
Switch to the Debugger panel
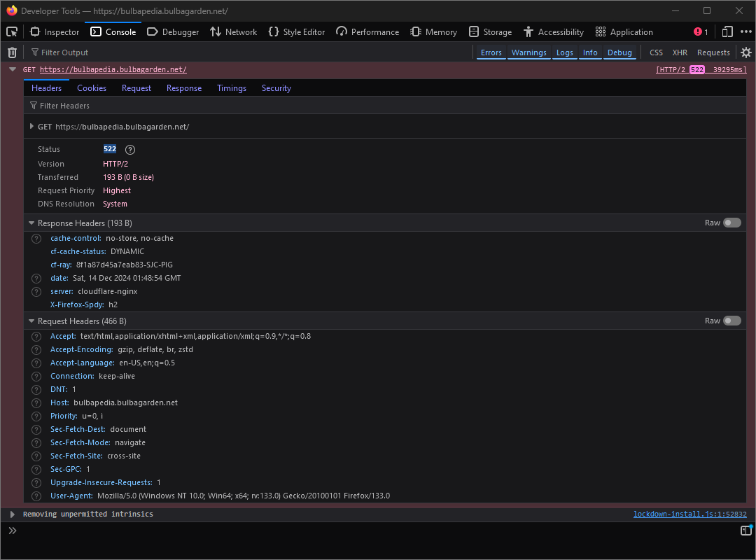(x=173, y=31)
